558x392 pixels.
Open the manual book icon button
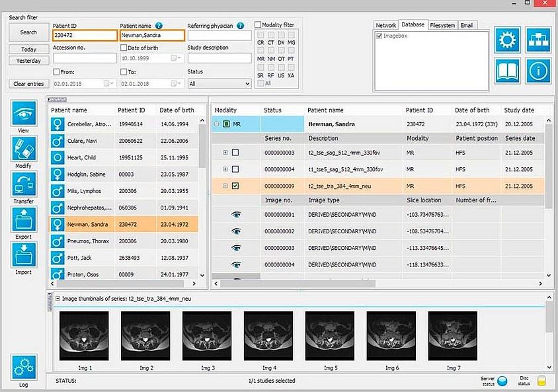click(x=507, y=71)
